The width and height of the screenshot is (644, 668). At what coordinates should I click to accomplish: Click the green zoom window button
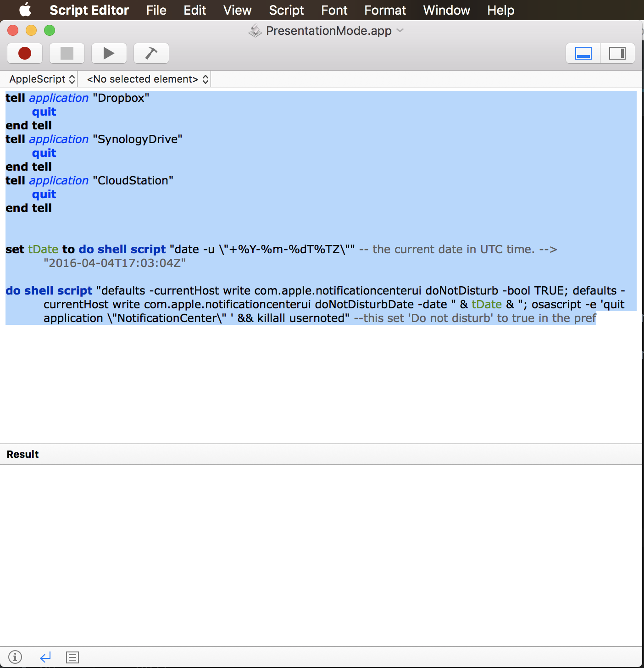point(50,30)
